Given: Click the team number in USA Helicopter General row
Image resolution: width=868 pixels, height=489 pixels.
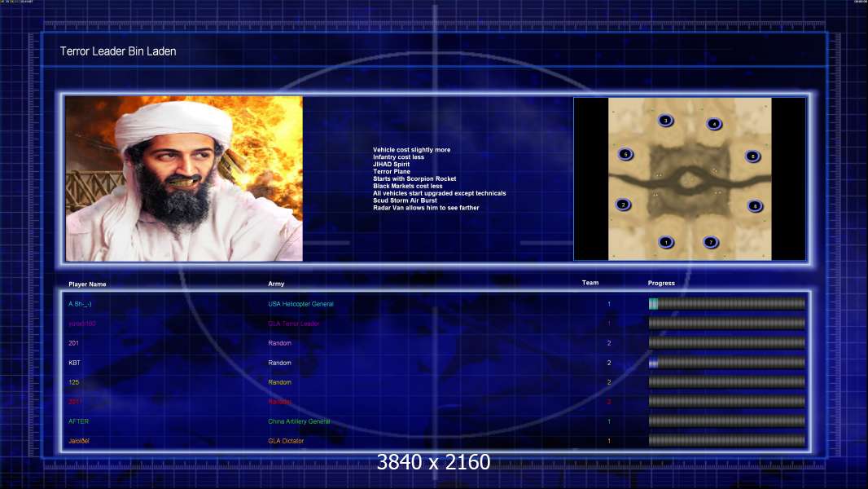Looking at the screenshot, I should point(609,304).
